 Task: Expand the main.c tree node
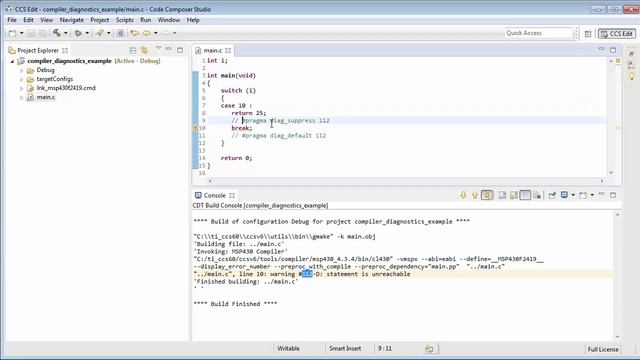[22, 98]
